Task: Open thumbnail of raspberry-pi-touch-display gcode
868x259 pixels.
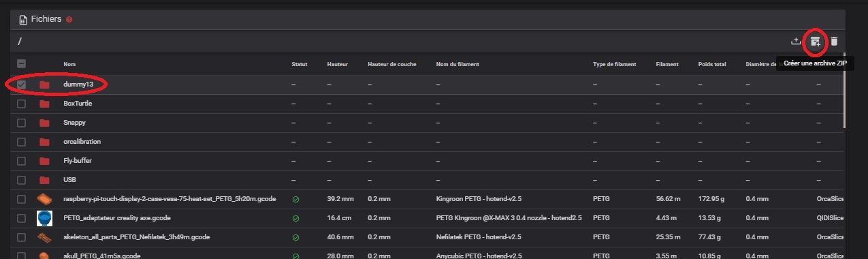Action: point(45,199)
